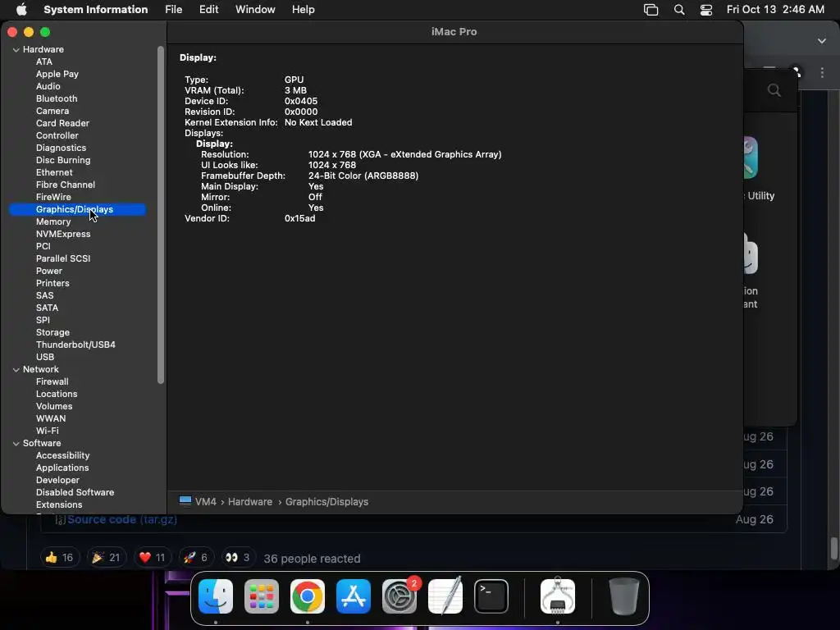Image resolution: width=840 pixels, height=630 pixels.
Task: Open System Information icon in the Dock
Action: pos(558,596)
